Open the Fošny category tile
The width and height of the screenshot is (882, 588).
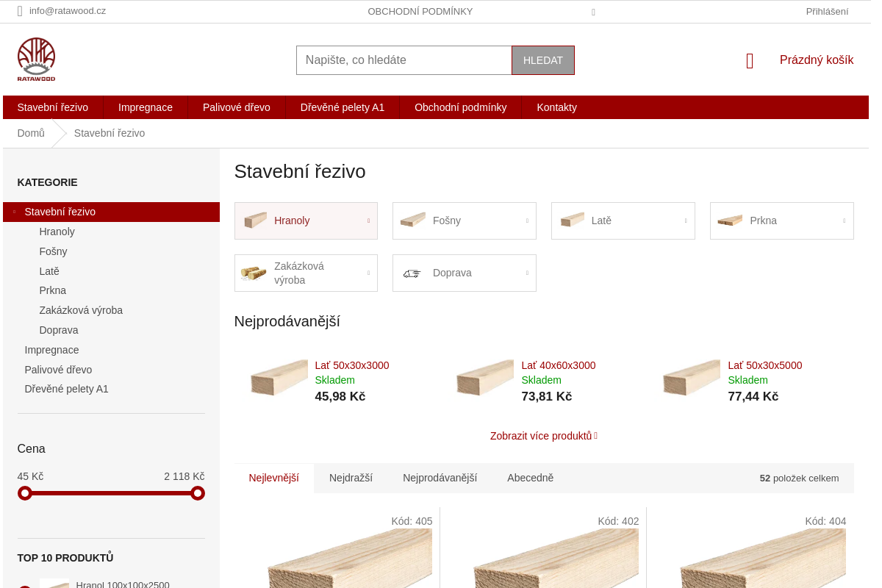(465, 220)
